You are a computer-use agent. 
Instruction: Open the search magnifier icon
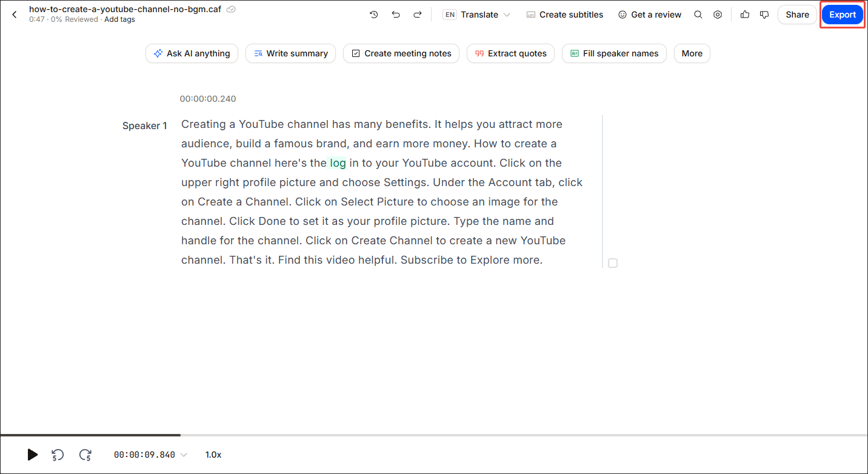(x=698, y=14)
